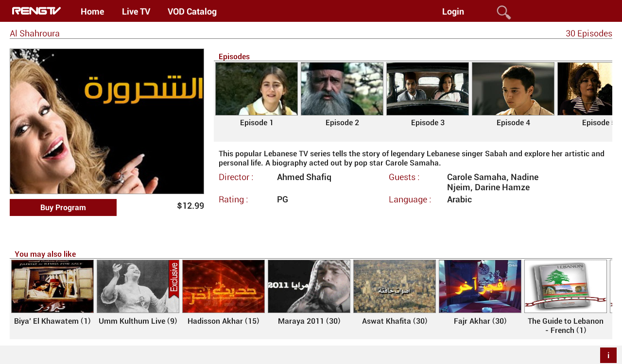622x364 pixels.
Task: Open Umm Kulthum Live thumbnail
Action: [x=138, y=286]
